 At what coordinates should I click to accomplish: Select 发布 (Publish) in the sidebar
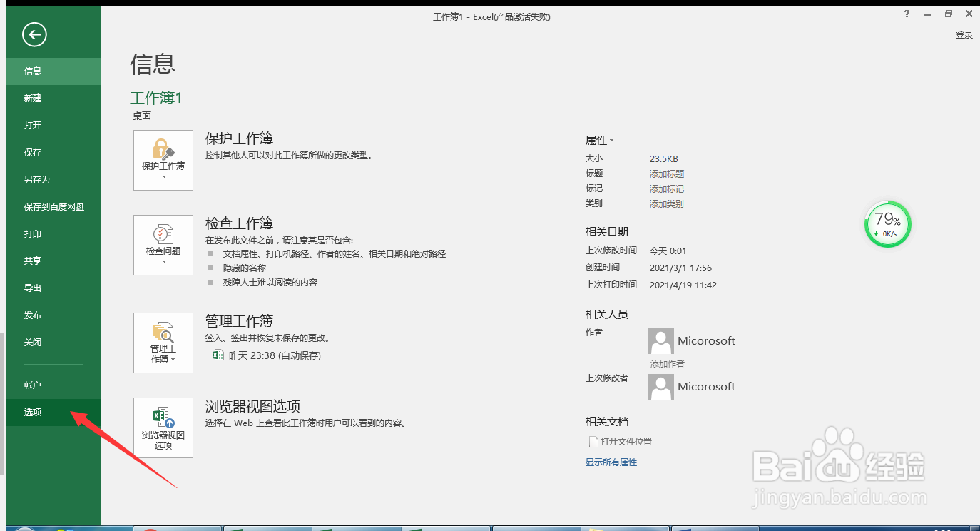53,315
